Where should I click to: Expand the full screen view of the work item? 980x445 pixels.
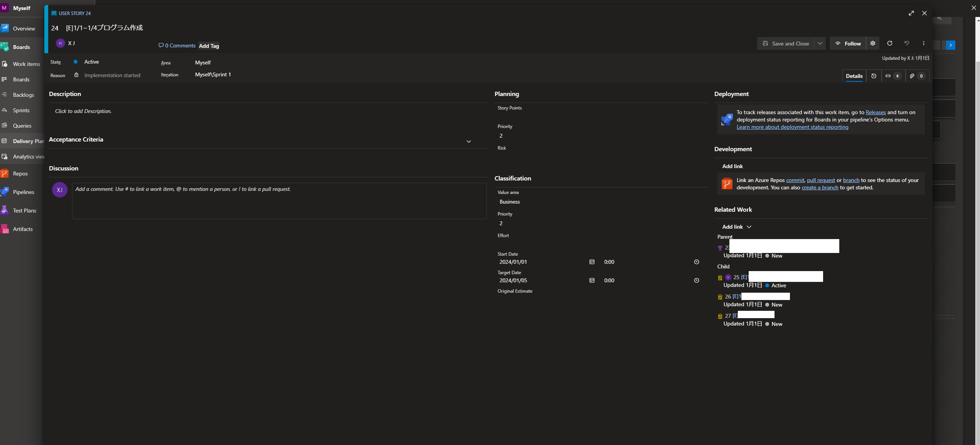(x=911, y=13)
